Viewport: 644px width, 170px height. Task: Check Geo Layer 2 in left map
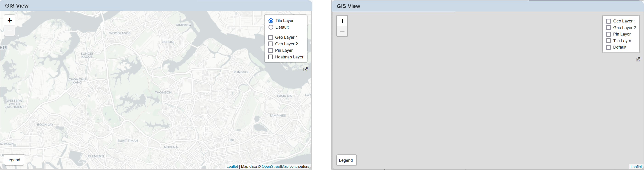[270, 44]
